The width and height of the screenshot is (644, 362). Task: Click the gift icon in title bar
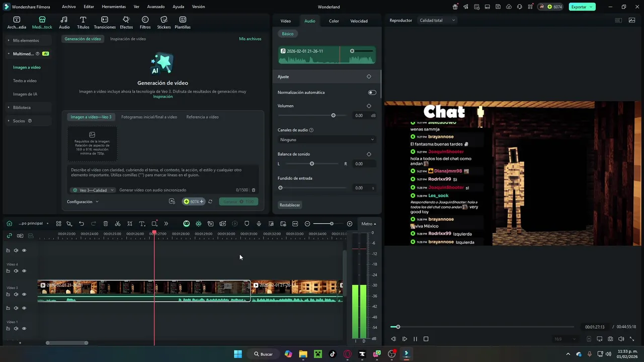click(x=455, y=7)
